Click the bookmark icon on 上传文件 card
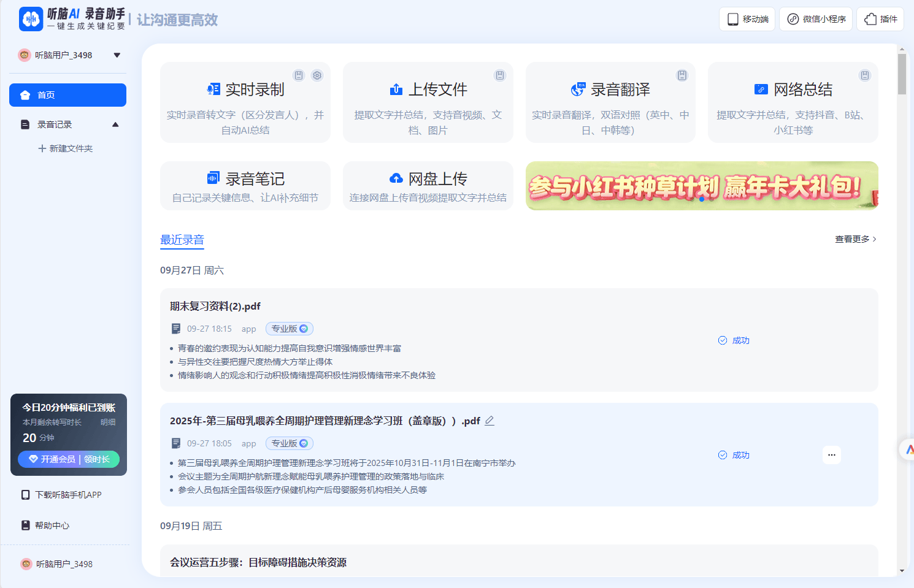The width and height of the screenshot is (914, 588). pyautogui.click(x=500, y=75)
